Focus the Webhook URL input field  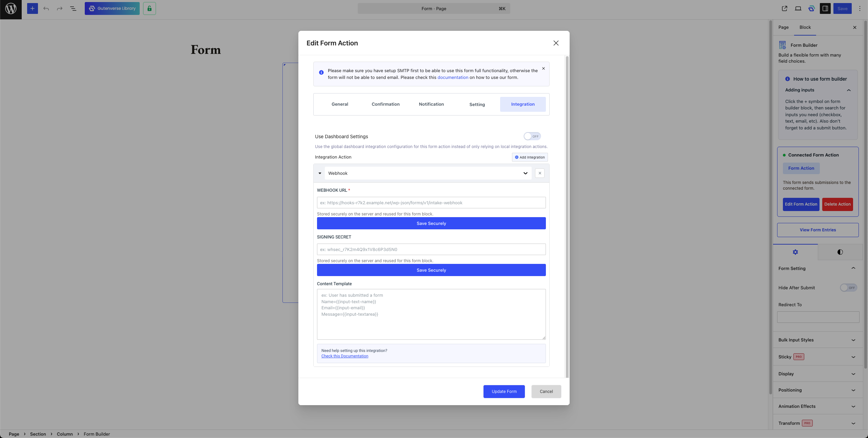pos(431,203)
